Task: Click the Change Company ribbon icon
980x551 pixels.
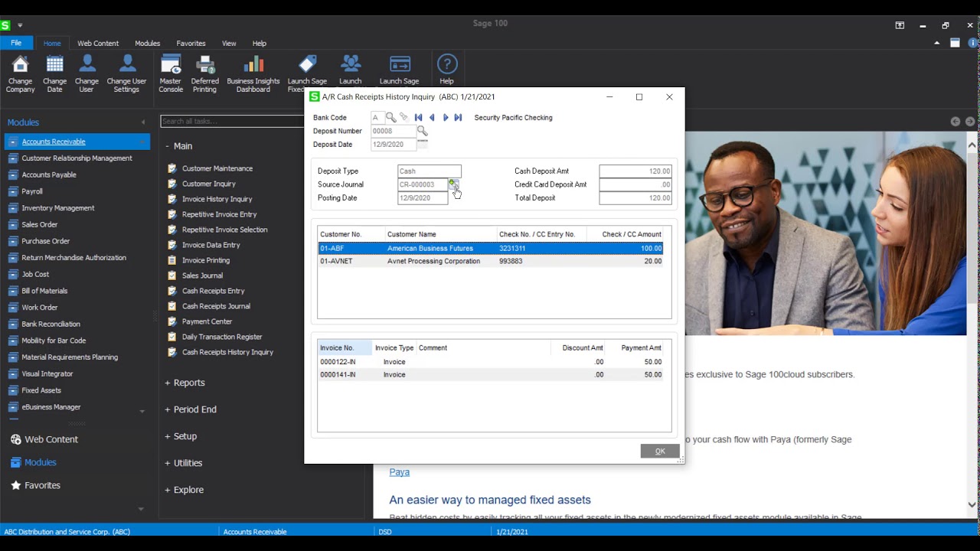Action: pos(21,73)
